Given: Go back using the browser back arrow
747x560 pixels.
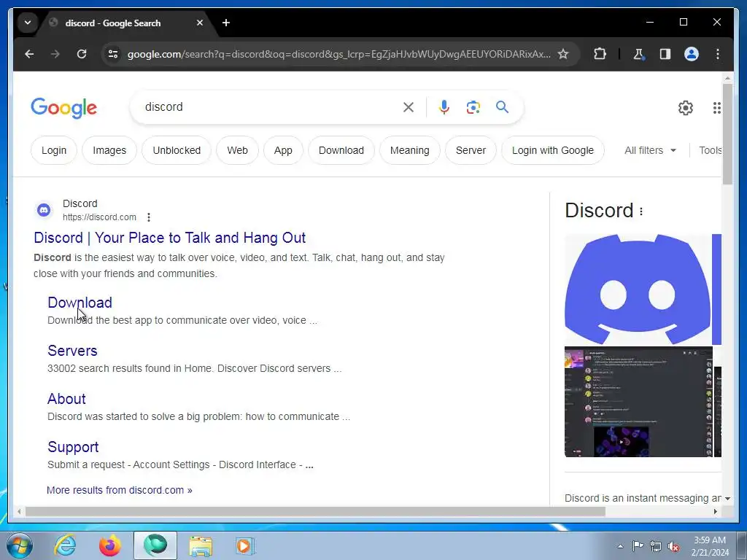Looking at the screenshot, I should (x=29, y=54).
